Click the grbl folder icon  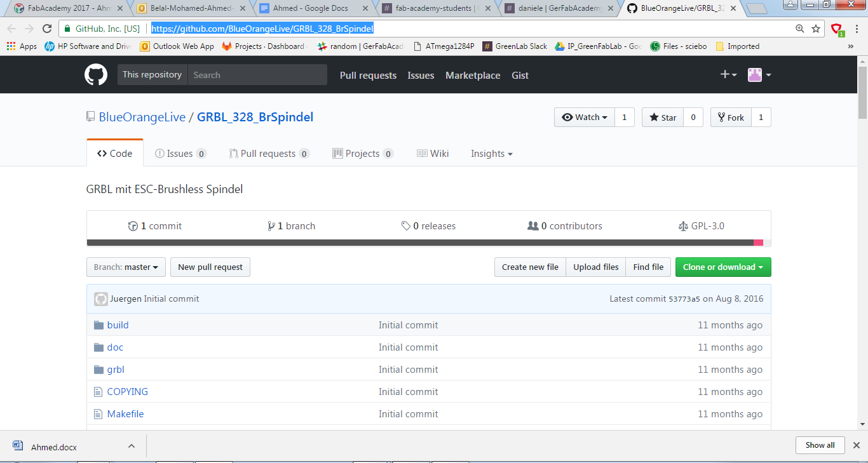[98, 370]
